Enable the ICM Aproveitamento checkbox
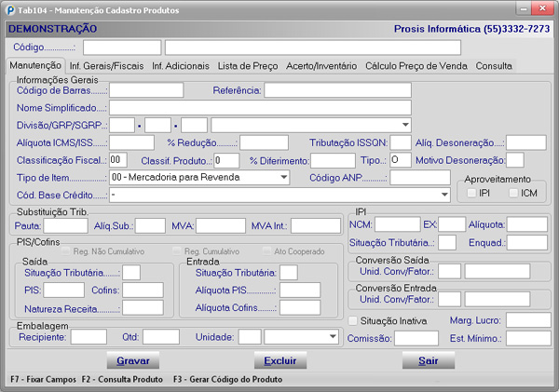 pos(513,193)
